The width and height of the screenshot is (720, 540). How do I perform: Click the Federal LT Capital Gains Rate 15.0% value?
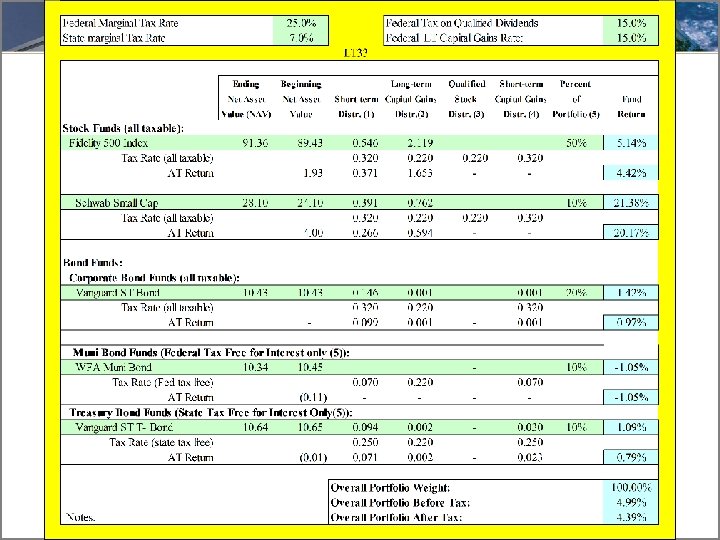coord(630,38)
